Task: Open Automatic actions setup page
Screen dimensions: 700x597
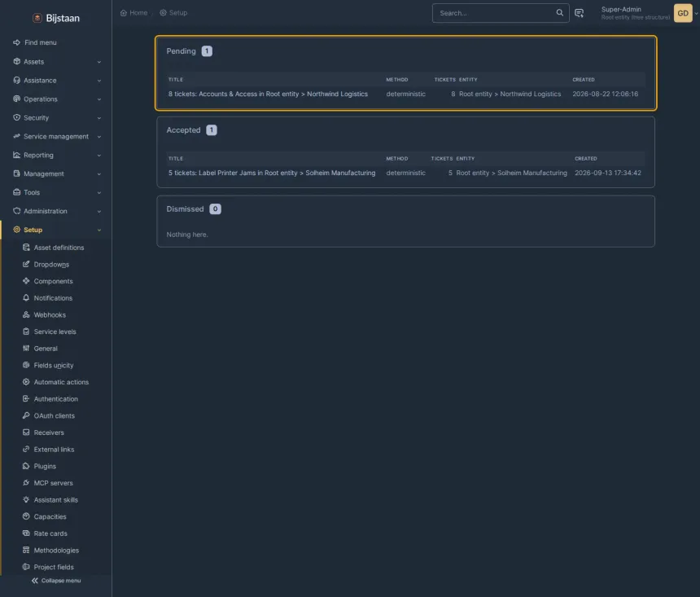Action: pos(61,382)
